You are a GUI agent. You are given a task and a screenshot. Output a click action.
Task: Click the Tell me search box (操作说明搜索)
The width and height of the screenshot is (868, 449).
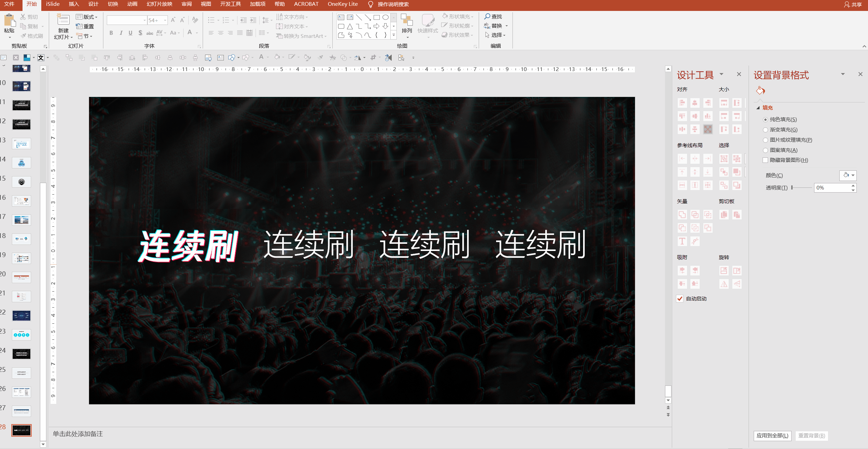pyautogui.click(x=393, y=4)
